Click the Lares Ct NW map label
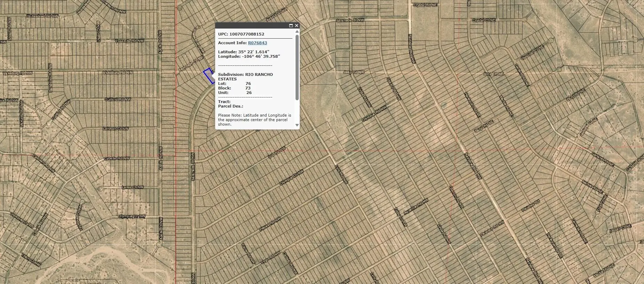 (x=133, y=187)
